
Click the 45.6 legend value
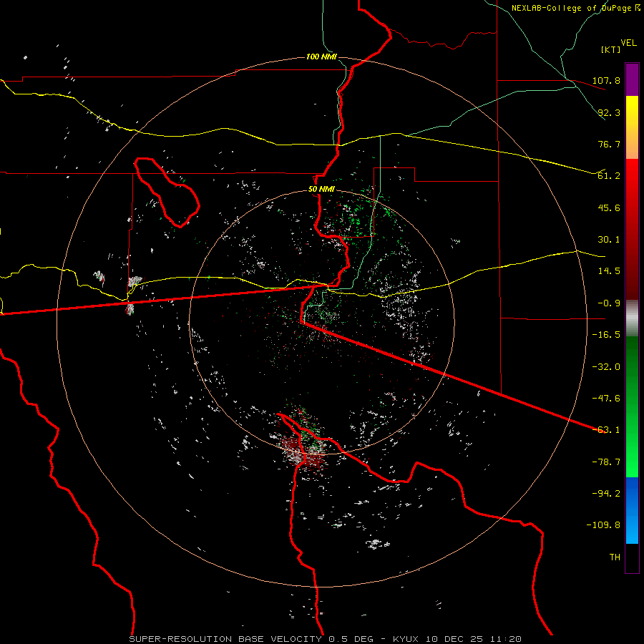coord(609,208)
